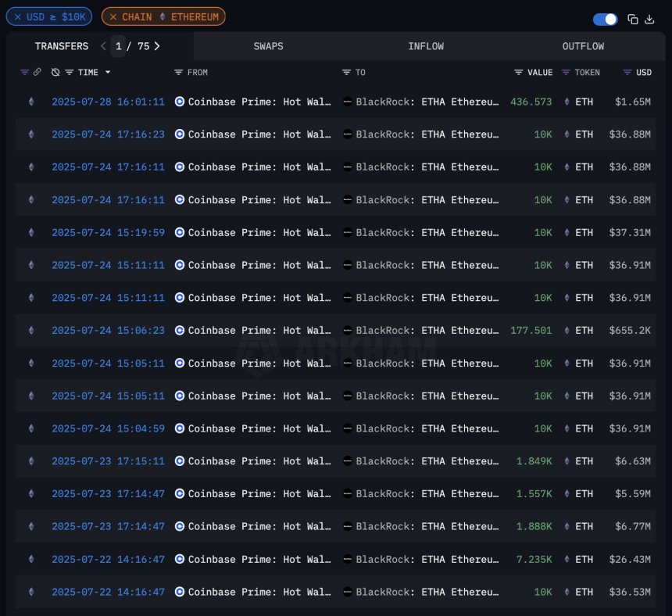Click the BlackRock icon in the top transfer row
The width and height of the screenshot is (672, 616).
(347, 102)
